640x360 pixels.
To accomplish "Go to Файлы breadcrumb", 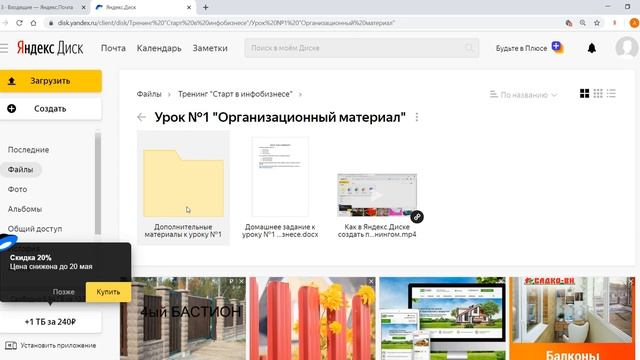I will coord(149,94).
